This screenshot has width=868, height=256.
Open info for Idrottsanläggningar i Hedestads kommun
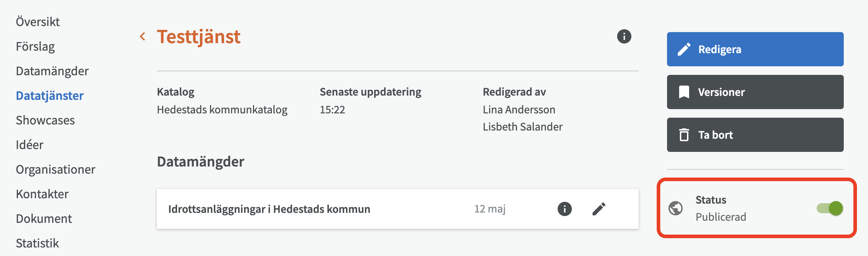pos(565,209)
